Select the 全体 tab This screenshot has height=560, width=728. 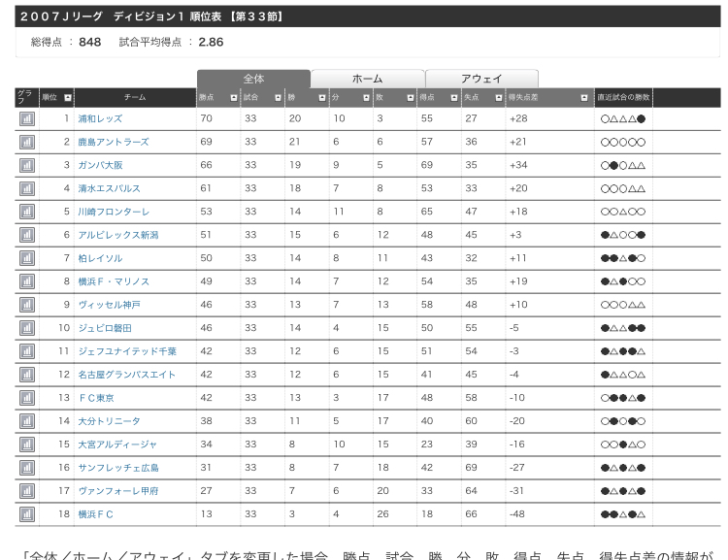pos(253,79)
